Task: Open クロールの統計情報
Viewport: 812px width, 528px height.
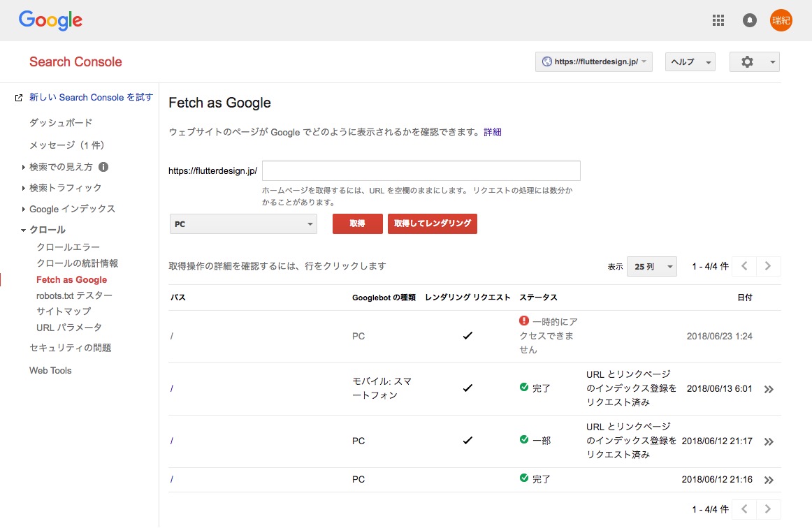Action: 77,263
